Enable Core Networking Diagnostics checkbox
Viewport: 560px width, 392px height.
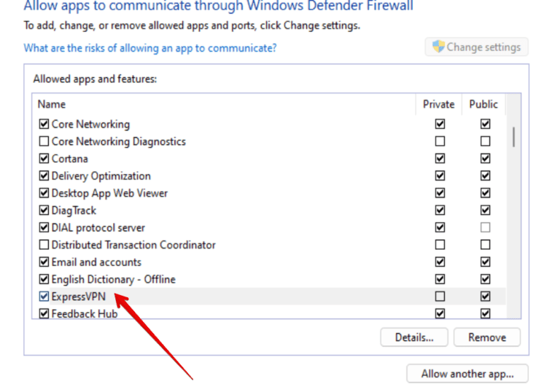click(44, 141)
